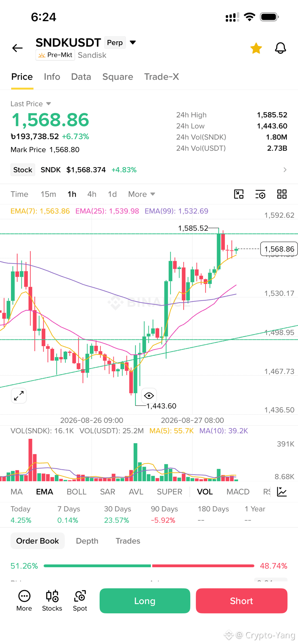Enable the BOLL indicator
298x644 pixels.
[76, 492]
